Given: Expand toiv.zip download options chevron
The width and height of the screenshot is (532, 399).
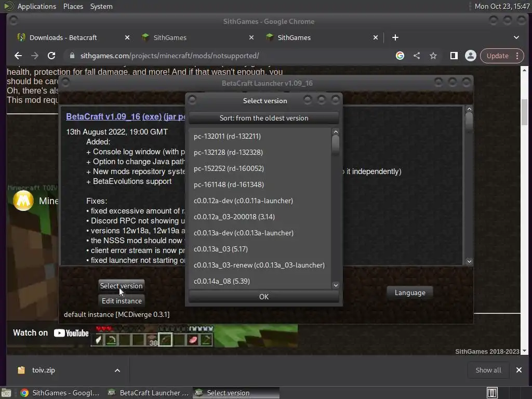Looking at the screenshot, I should coord(117,370).
